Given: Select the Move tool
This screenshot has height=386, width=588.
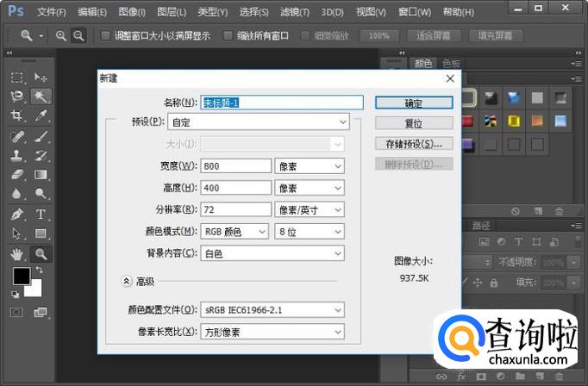Looking at the screenshot, I should pos(41,78).
